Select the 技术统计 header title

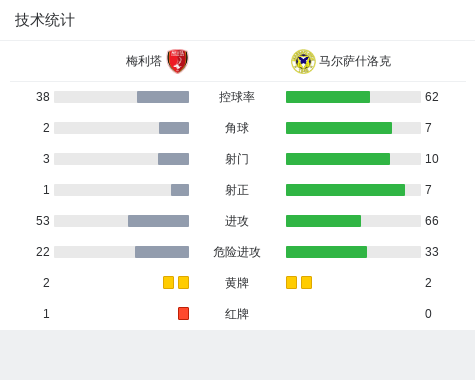coord(45,20)
